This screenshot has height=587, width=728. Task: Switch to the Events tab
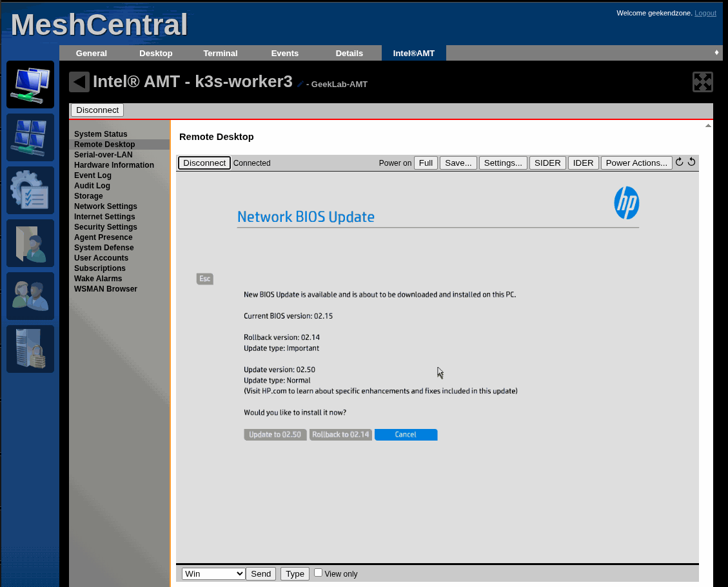coord(285,54)
